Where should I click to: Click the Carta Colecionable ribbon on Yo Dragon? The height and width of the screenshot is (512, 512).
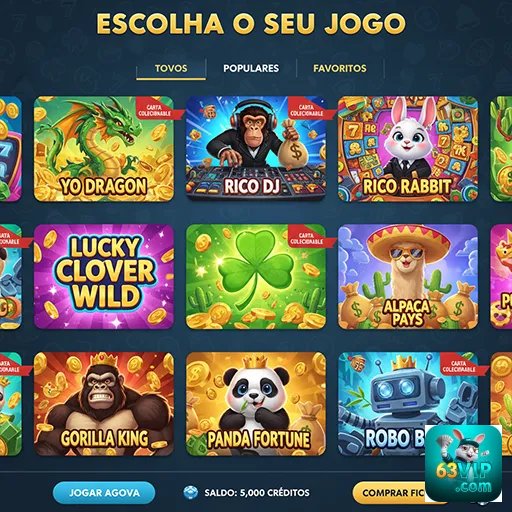click(x=157, y=110)
